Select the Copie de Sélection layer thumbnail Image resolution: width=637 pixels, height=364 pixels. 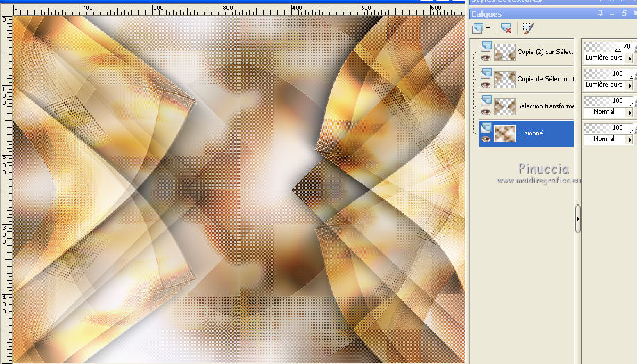[505, 80]
